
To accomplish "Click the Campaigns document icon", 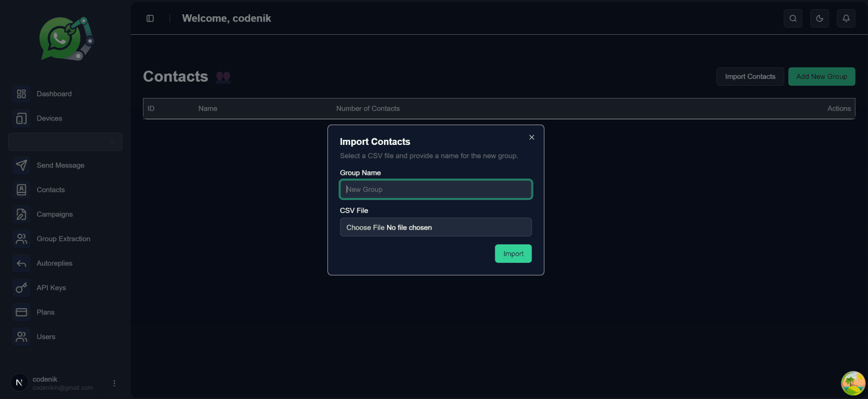I will tap(21, 214).
